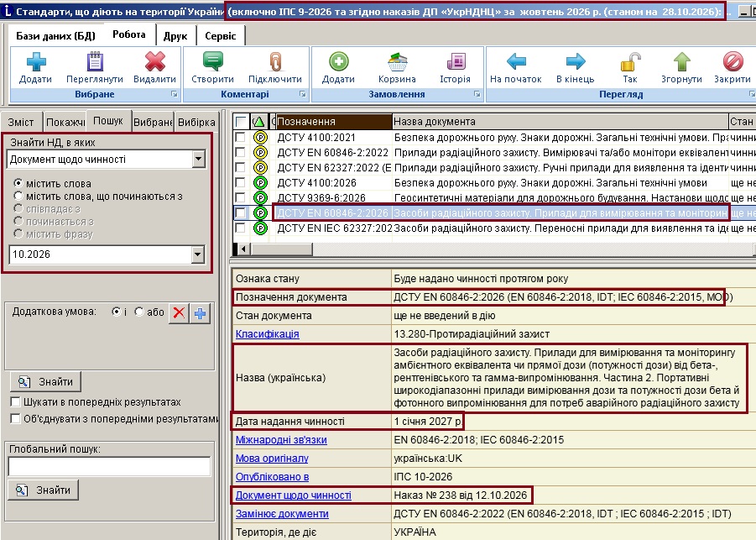This screenshot has width=756, height=540.
Task: Click the Так padlock icon
Action: pos(630,62)
